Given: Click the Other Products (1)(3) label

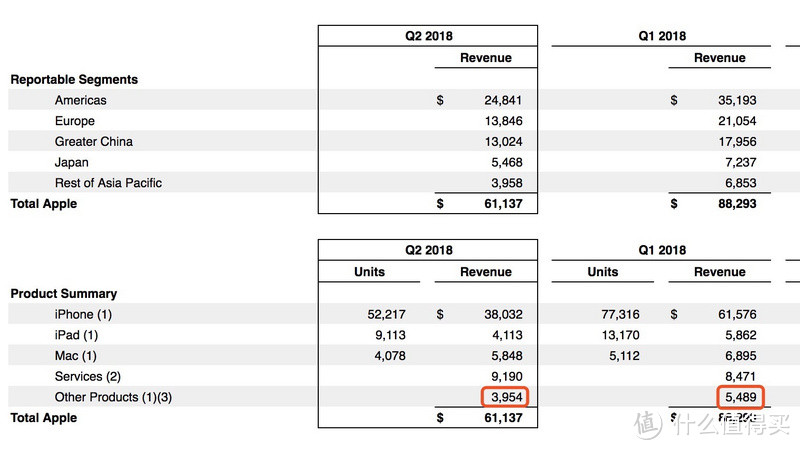Looking at the screenshot, I should click(x=113, y=397).
